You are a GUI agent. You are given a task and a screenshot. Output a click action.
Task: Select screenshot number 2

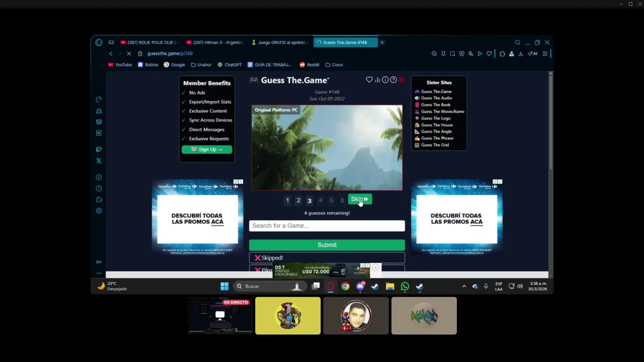(298, 200)
